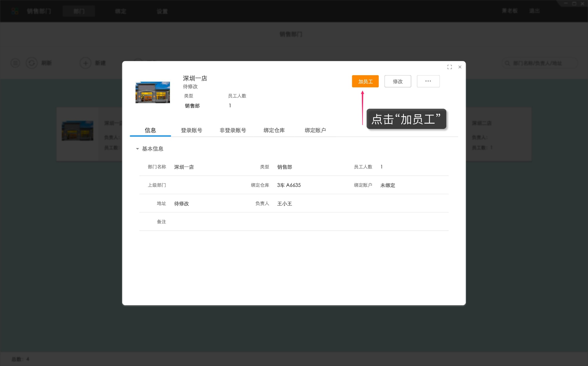Screen dimensions: 588x366
Task: Switch to the 绑定仓库 tab
Action: click(274, 130)
